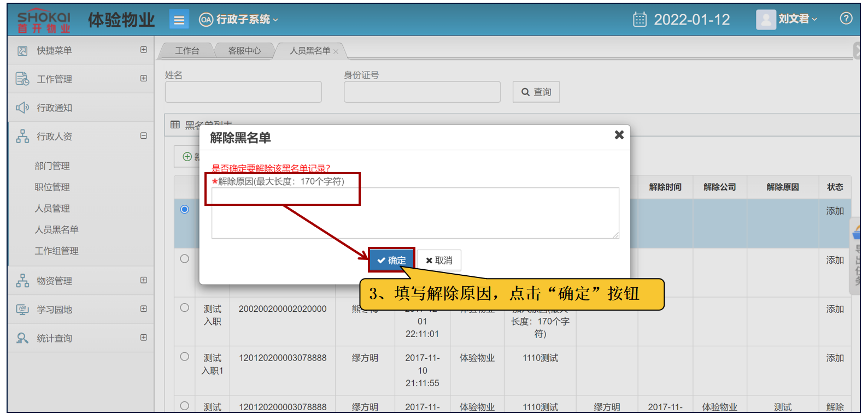Expand the 快捷菜单 section

click(143, 50)
